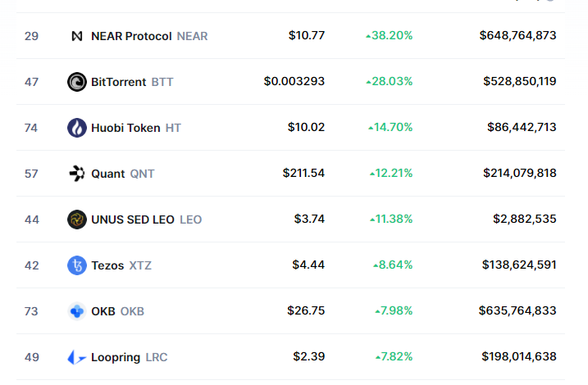Image resolution: width=588 pixels, height=385 pixels.
Task: Click the Loopring coin icon
Action: [x=77, y=357]
